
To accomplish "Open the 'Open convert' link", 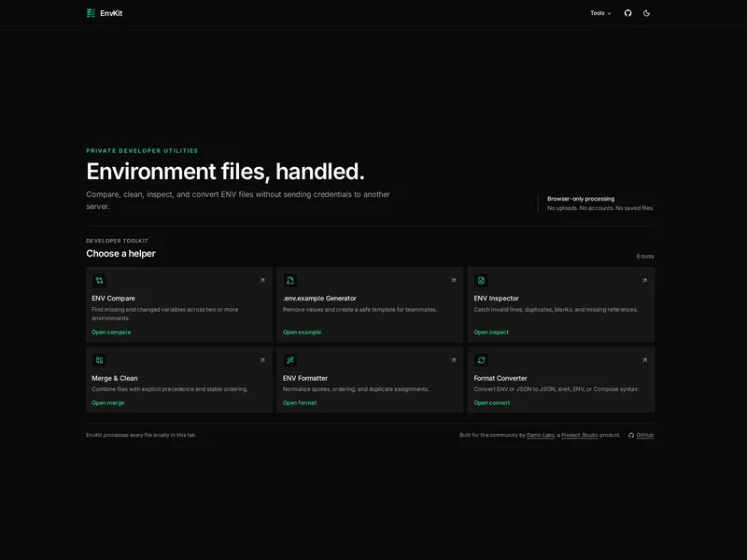I will 492,403.
